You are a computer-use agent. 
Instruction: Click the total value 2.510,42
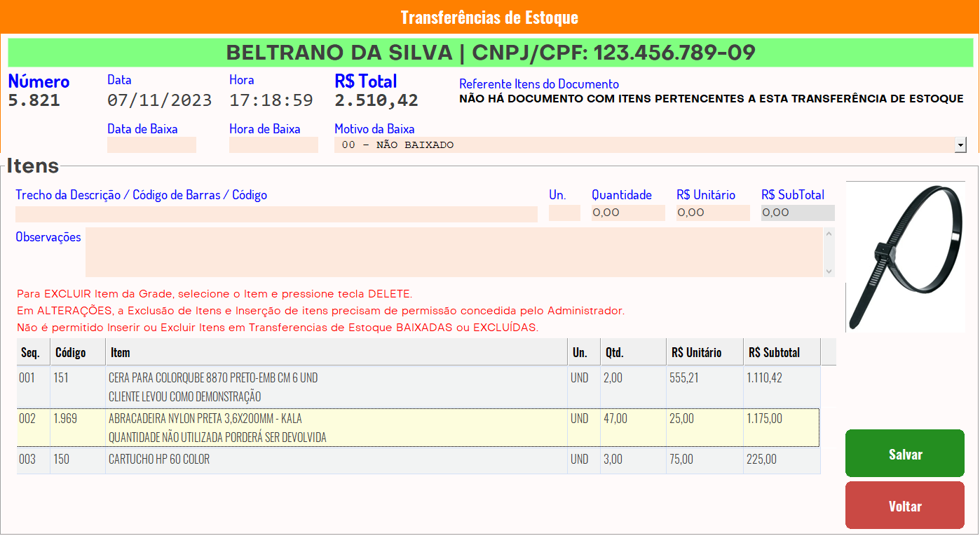376,100
